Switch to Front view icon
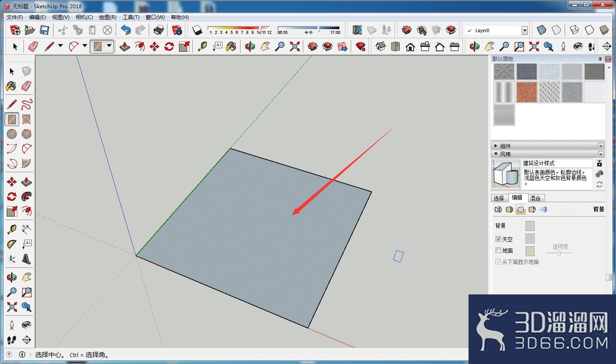This screenshot has height=364, width=616. (410, 47)
